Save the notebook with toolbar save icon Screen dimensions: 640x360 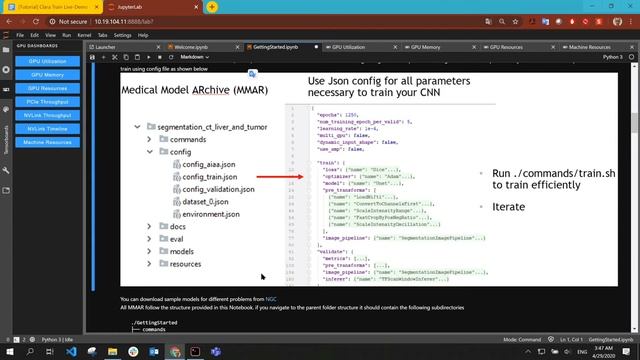click(92, 57)
